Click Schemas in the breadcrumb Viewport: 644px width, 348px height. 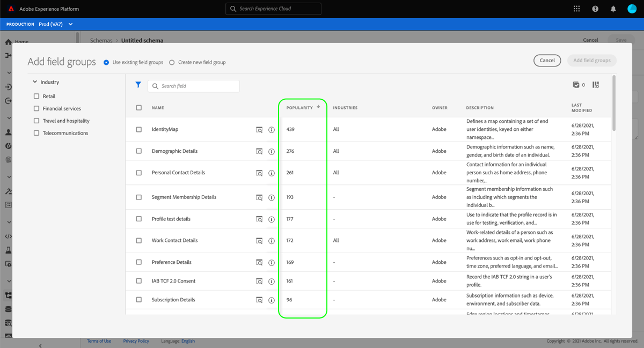click(101, 40)
